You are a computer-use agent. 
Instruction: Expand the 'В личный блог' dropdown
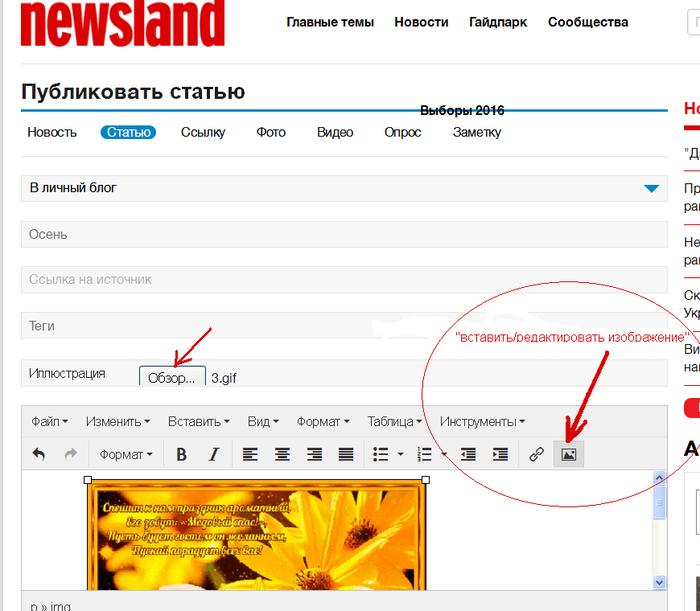pyautogui.click(x=651, y=188)
